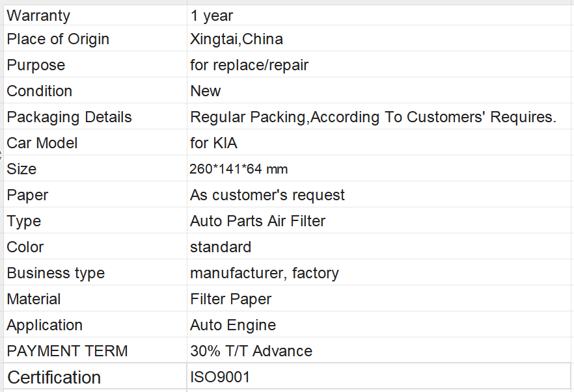Select the 'As customer's request' cell
Screen dimensions: 574x392
click(x=380, y=194)
